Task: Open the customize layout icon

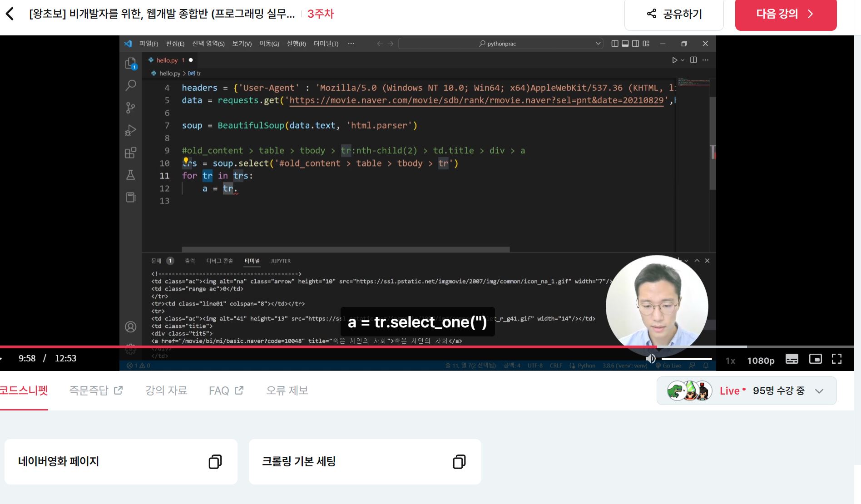Action: (646, 44)
